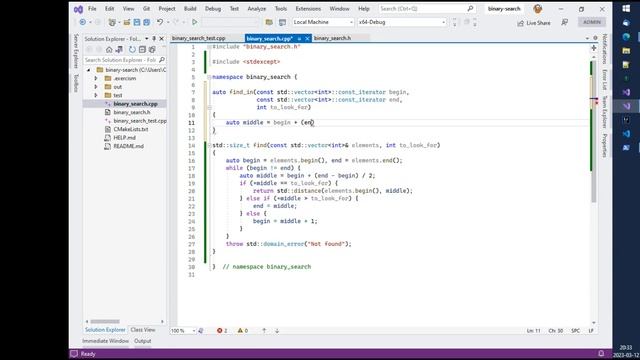Viewport: 640px width, 360px height.
Task: Click the document well settings gear icon
Action: click(595, 38)
